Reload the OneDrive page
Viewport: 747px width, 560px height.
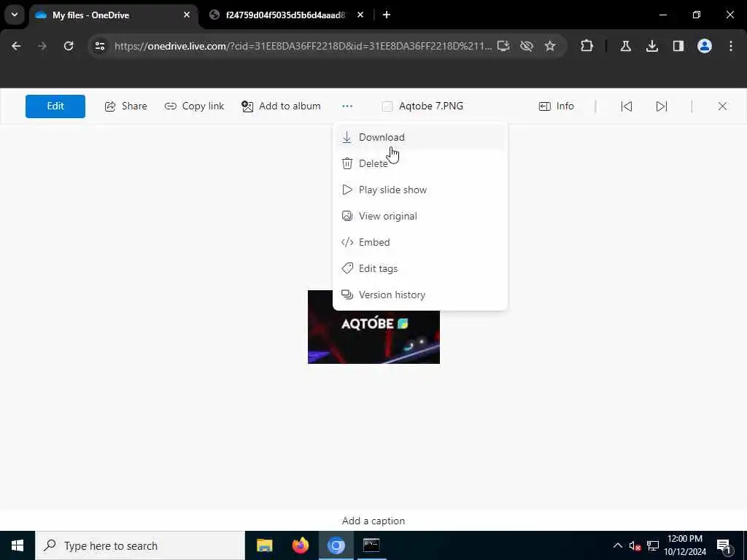(69, 46)
